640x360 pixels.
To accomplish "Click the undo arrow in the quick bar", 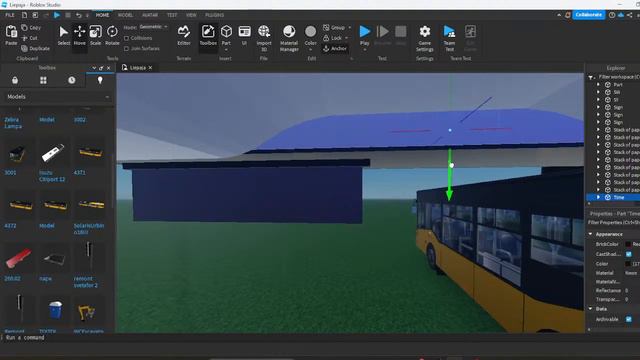I will (x=78, y=15).
